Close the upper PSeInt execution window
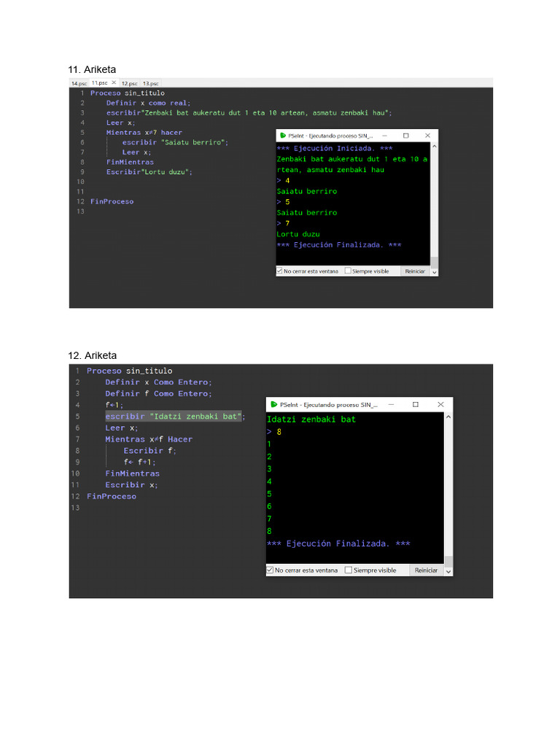 point(427,136)
